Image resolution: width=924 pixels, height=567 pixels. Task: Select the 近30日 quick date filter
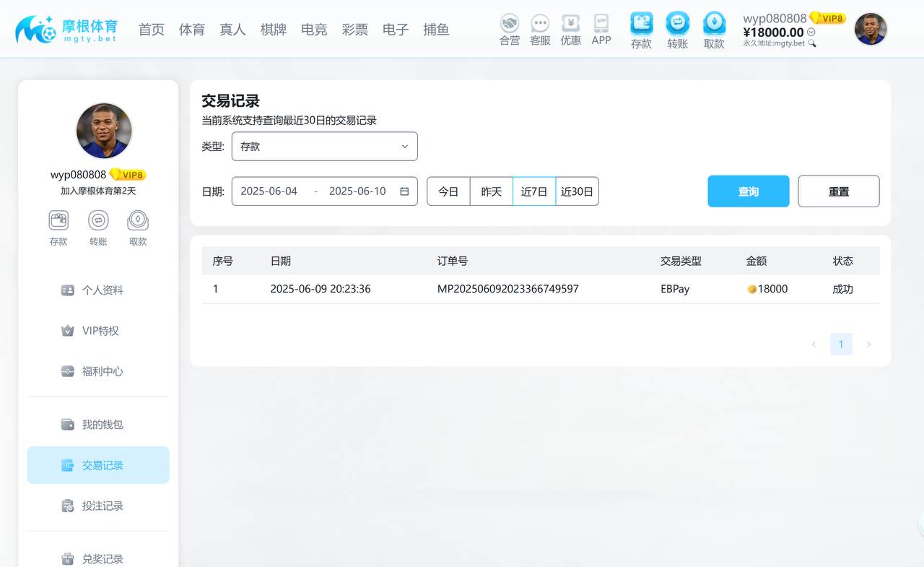(x=577, y=191)
